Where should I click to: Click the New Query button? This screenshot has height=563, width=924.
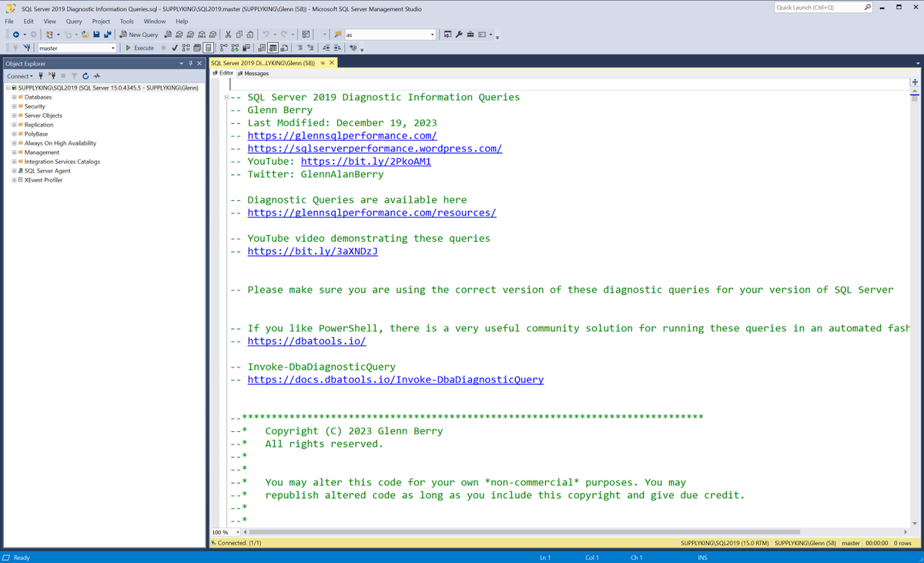coord(139,35)
